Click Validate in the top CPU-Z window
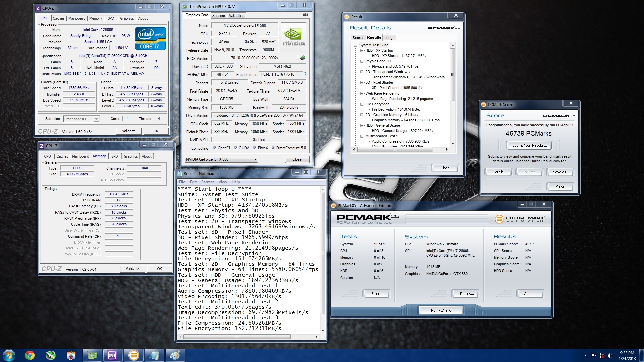The image size is (644, 362). tap(128, 131)
